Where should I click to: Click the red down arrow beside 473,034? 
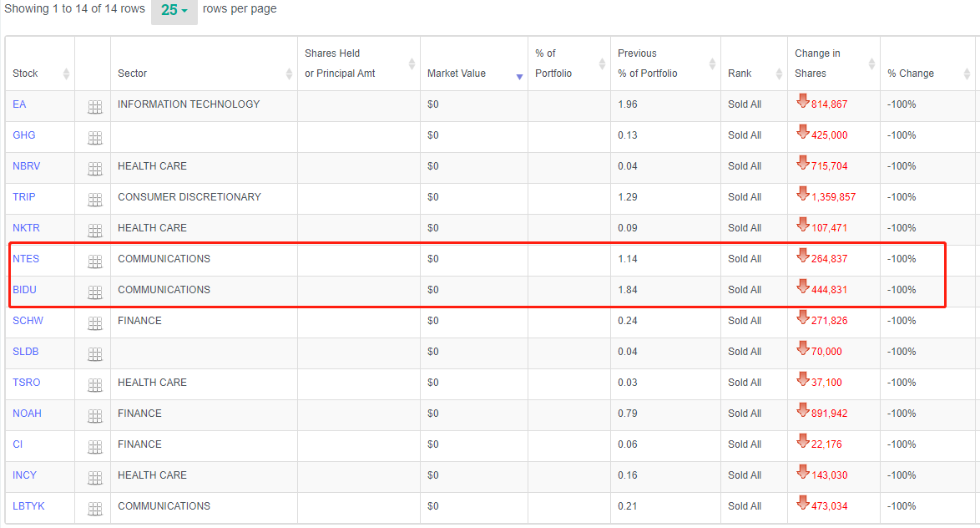(x=802, y=502)
